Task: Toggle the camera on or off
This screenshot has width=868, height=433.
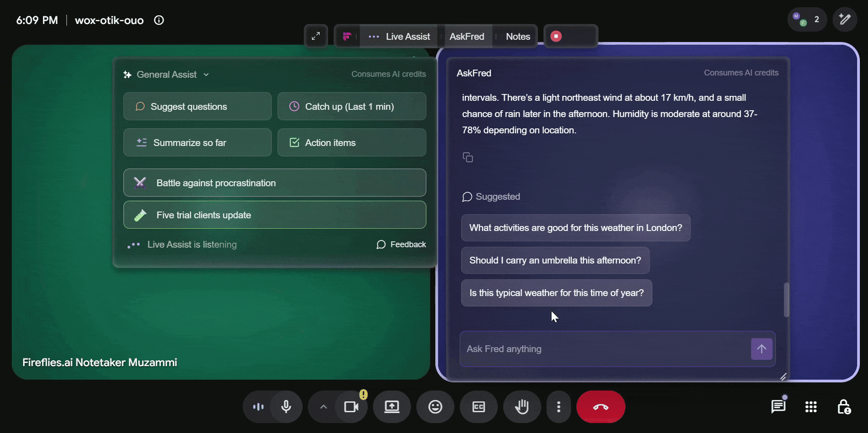Action: pyautogui.click(x=351, y=407)
